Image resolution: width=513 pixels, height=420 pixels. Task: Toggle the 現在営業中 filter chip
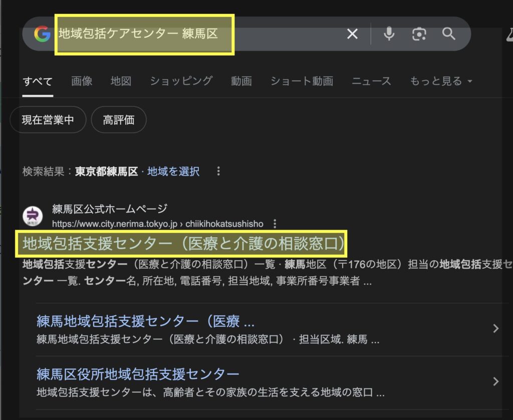click(48, 120)
